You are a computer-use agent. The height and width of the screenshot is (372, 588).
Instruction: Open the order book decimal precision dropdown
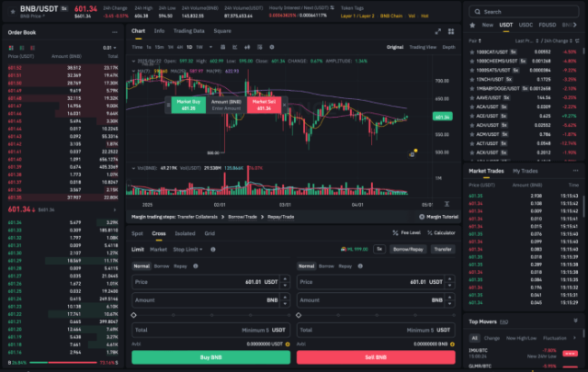click(x=109, y=48)
